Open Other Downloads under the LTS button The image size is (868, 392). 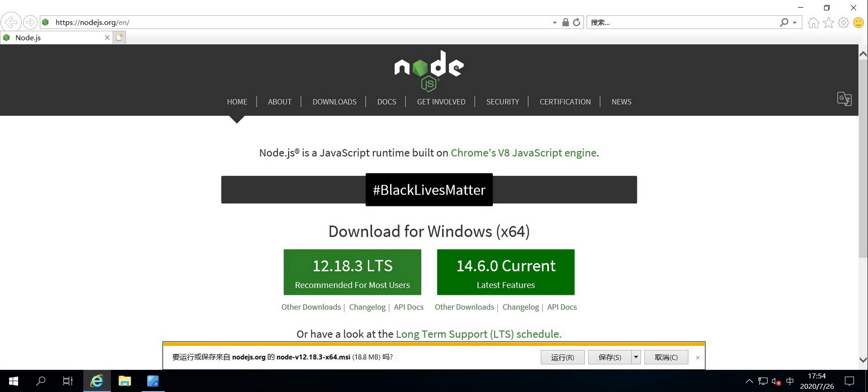coord(311,307)
